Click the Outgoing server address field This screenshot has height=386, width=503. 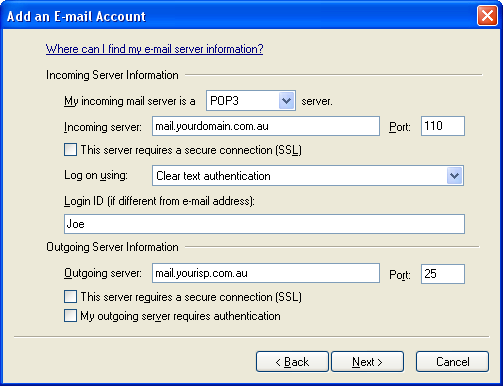[x=266, y=273]
